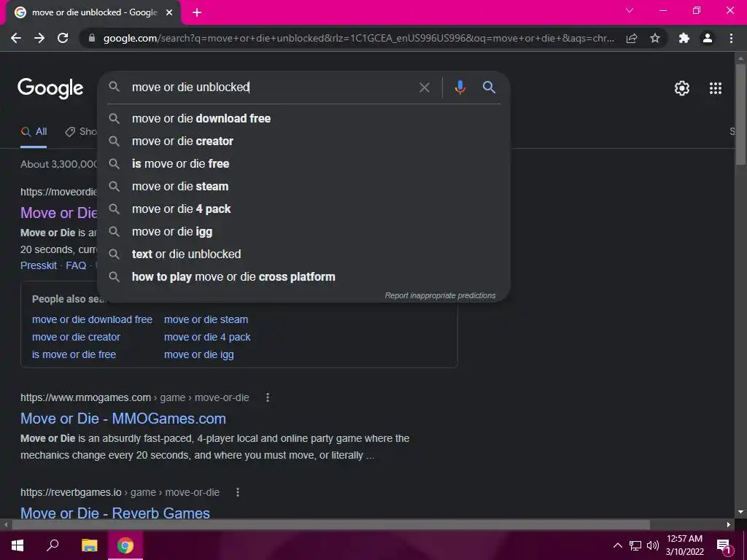
Task: Click the vertical page scrollbar
Action: point(740,114)
